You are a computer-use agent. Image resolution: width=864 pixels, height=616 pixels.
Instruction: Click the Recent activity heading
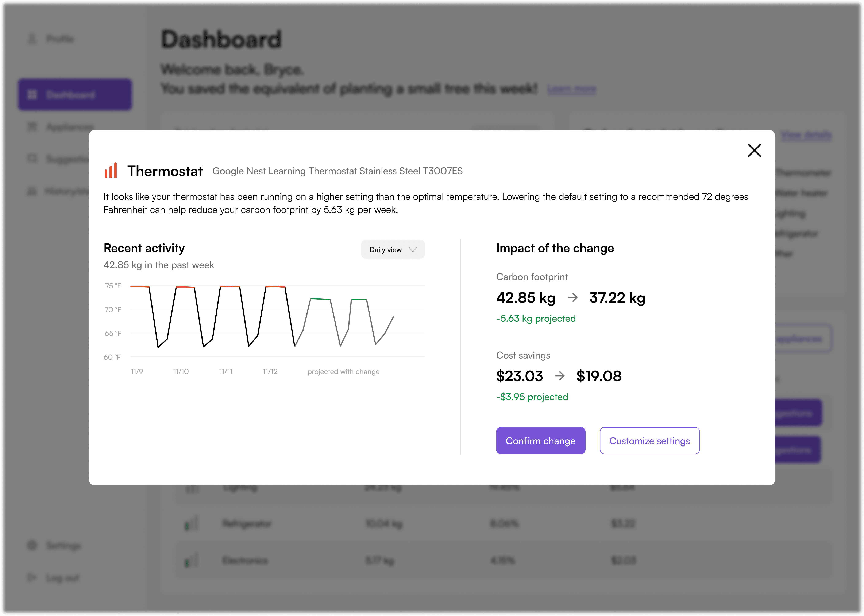click(144, 248)
